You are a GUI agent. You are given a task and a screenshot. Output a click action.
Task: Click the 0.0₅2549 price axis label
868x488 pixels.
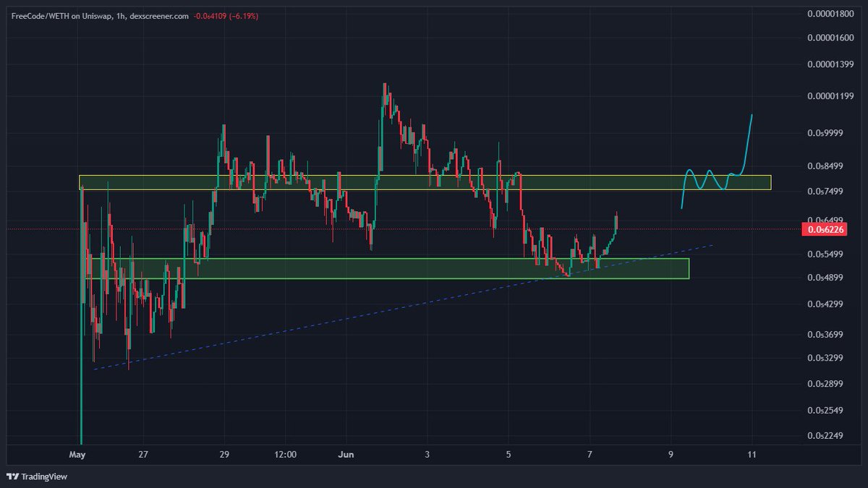click(x=825, y=411)
